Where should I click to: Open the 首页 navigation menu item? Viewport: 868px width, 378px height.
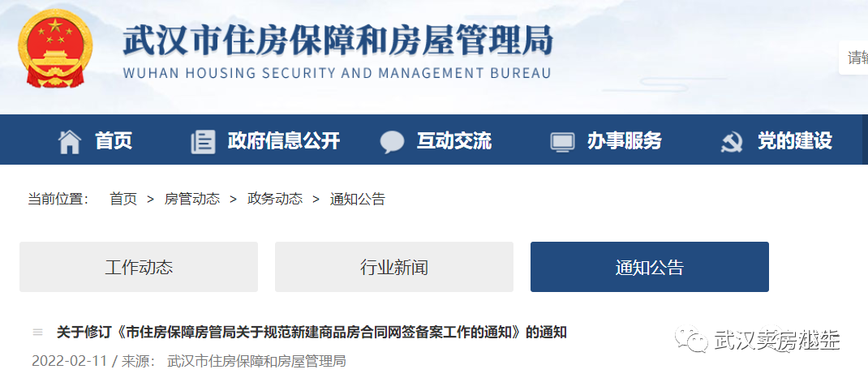coord(114,142)
